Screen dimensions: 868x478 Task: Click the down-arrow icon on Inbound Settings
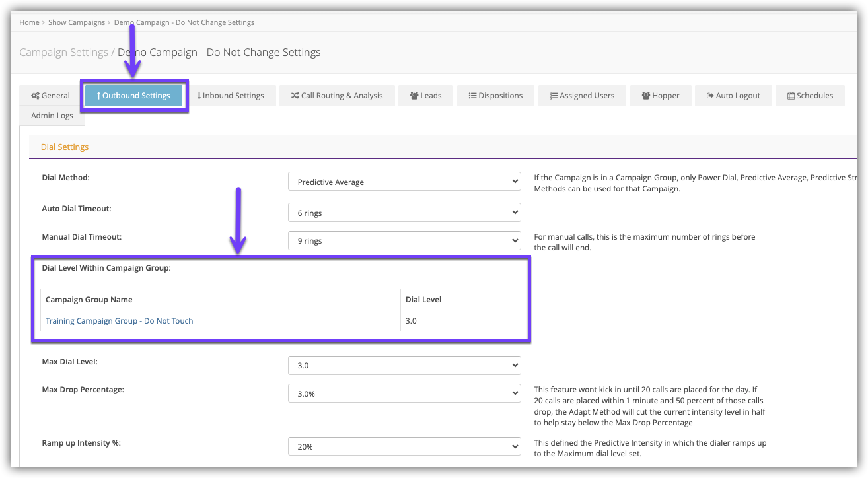199,96
